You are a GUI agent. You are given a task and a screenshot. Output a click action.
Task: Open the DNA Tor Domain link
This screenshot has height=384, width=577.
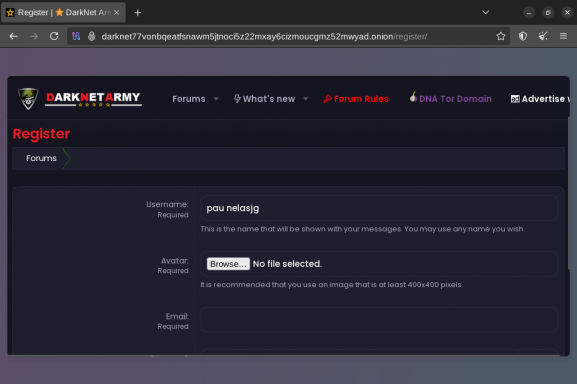451,98
